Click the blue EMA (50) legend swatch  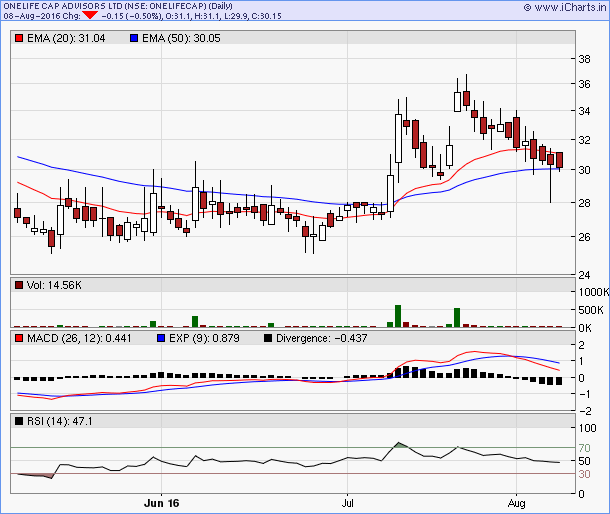[134, 38]
